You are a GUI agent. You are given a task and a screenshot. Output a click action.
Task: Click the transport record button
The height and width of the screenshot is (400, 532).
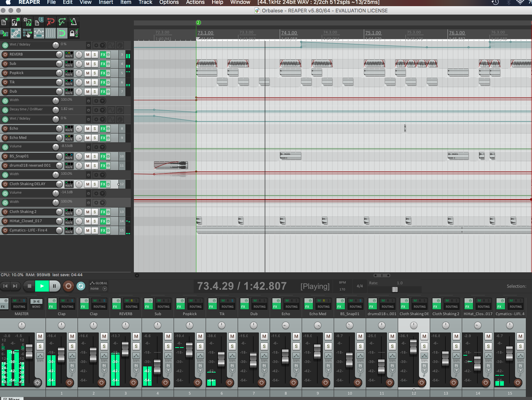68,286
